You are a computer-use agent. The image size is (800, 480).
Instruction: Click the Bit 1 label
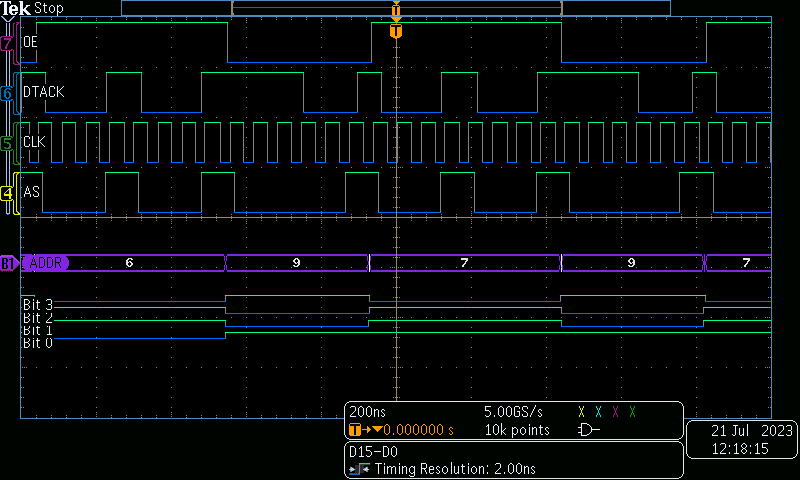point(37,330)
